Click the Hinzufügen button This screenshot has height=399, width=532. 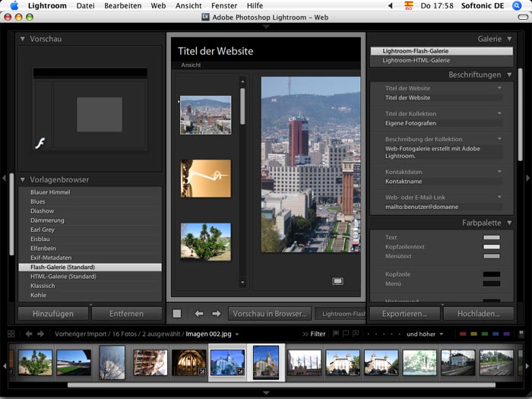point(53,313)
